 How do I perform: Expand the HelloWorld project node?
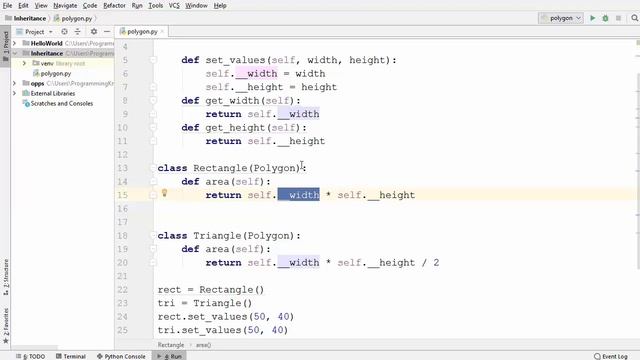click(x=15, y=43)
